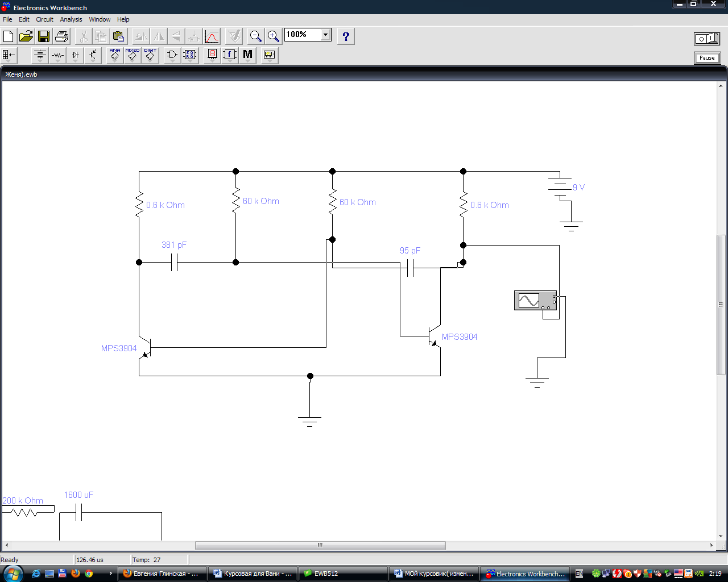Screen dimensions: 728x582
Task: Save the circuit with the floppy icon
Action: click(44, 37)
